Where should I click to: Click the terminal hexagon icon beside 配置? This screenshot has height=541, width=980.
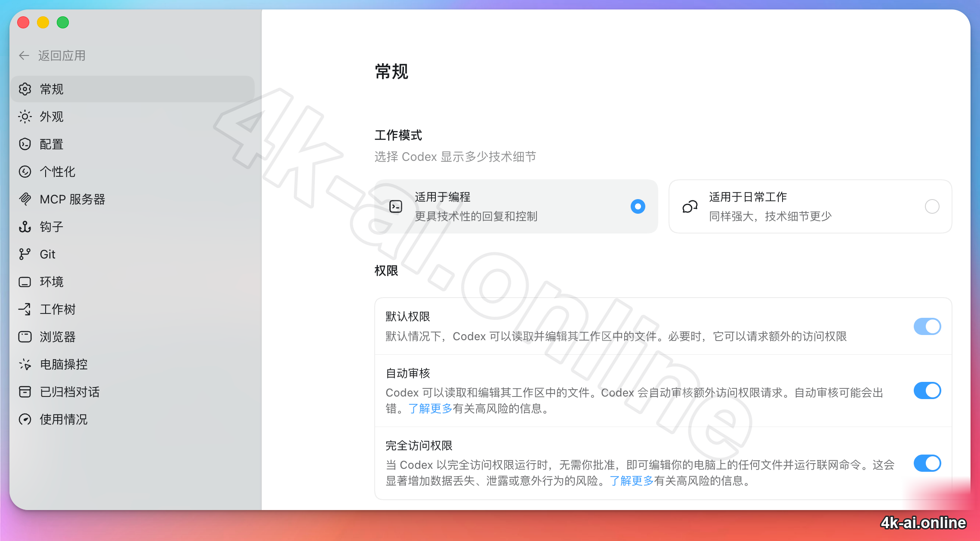tap(25, 144)
